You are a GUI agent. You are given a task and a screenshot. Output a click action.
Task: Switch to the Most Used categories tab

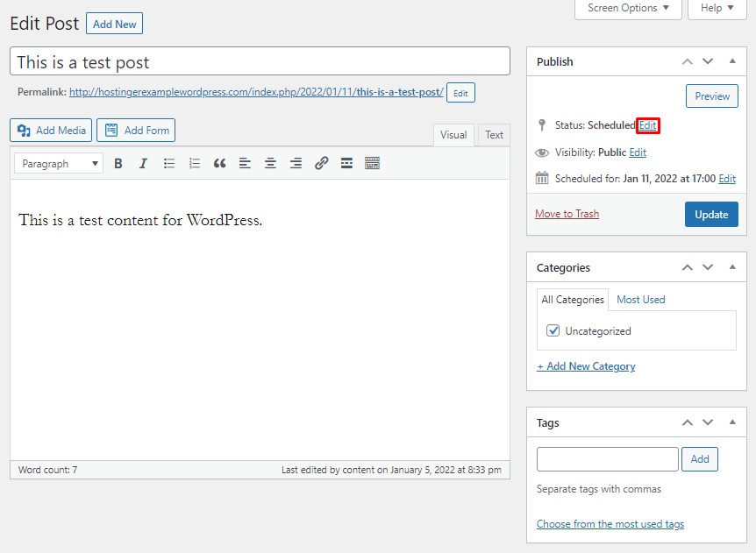tap(640, 299)
